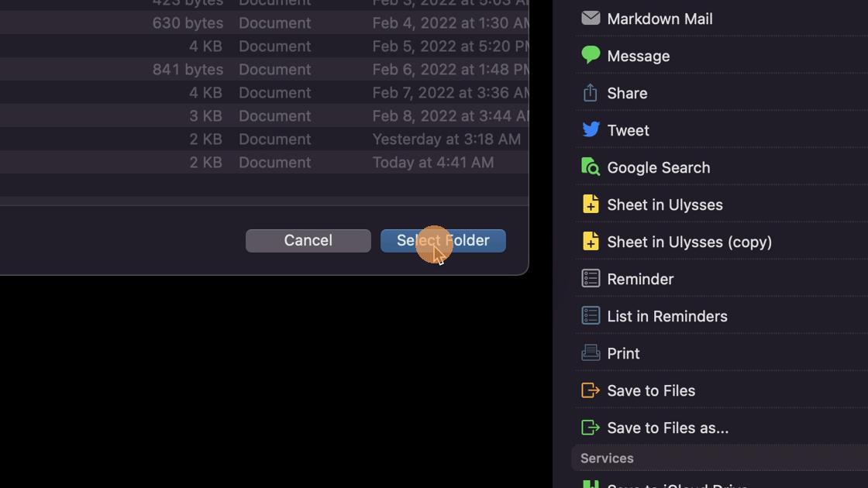Click the Sheet in Ulysses (copy) icon
Viewport: 868px width, 488px height.
(x=590, y=241)
